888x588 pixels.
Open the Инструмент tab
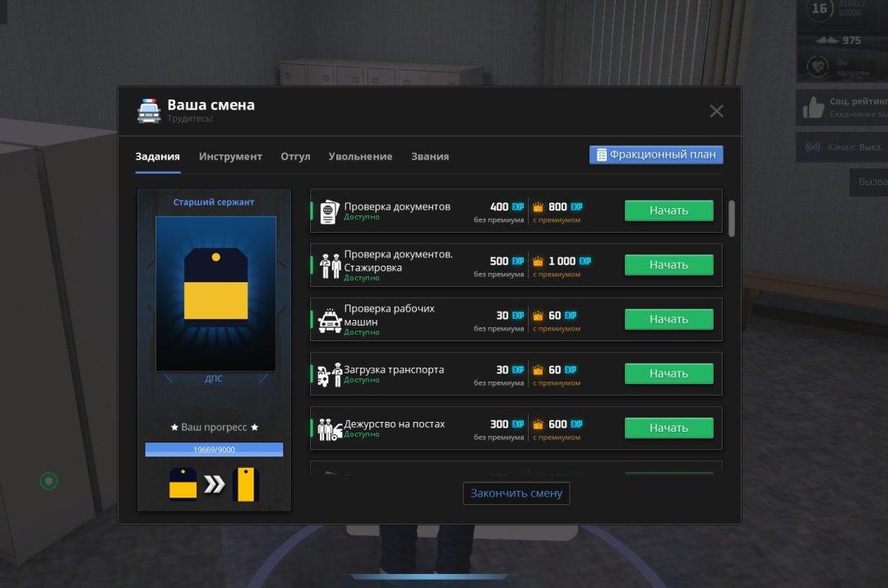coord(230,156)
